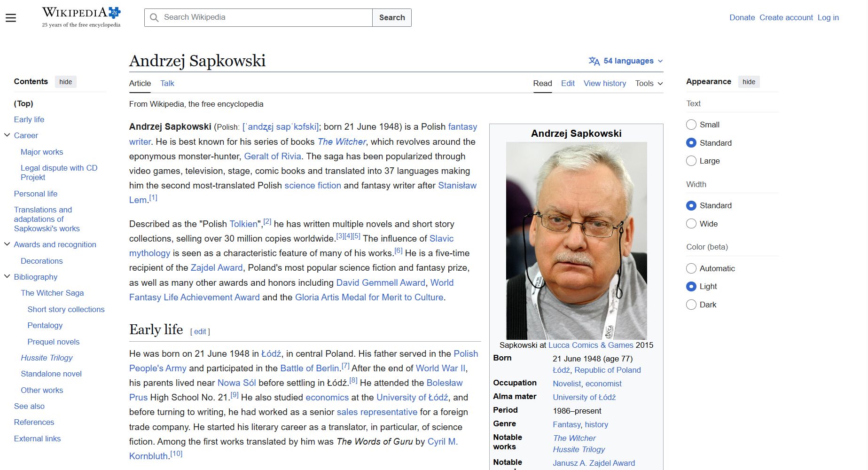The image size is (868, 470).
Task: Jump to Early life in contents
Action: [x=29, y=119]
